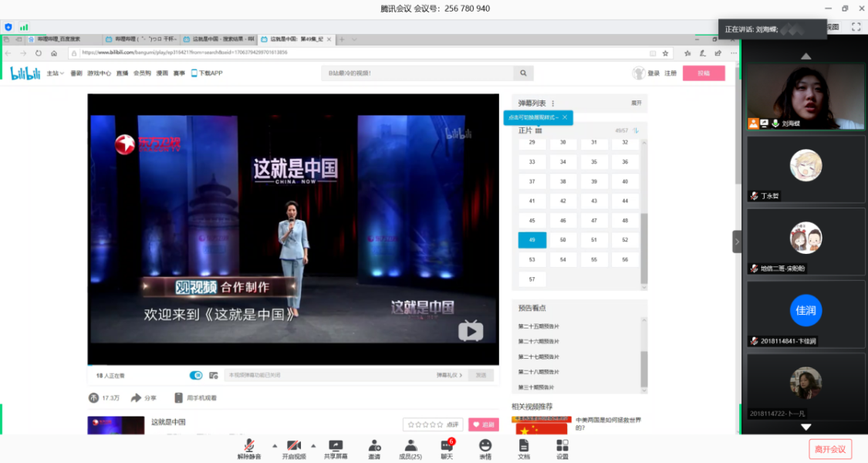Toggle the danmaku switch below the video
This screenshot has width=868, height=463.
(196, 376)
